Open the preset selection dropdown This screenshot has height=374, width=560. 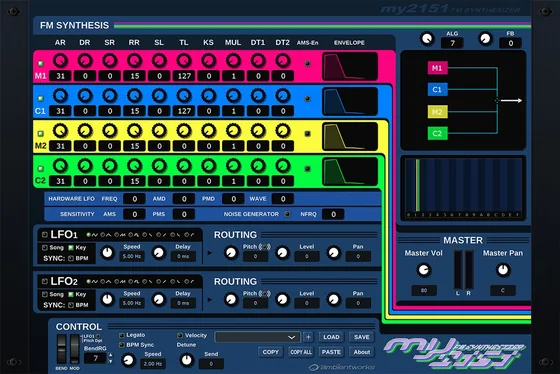coord(258,337)
